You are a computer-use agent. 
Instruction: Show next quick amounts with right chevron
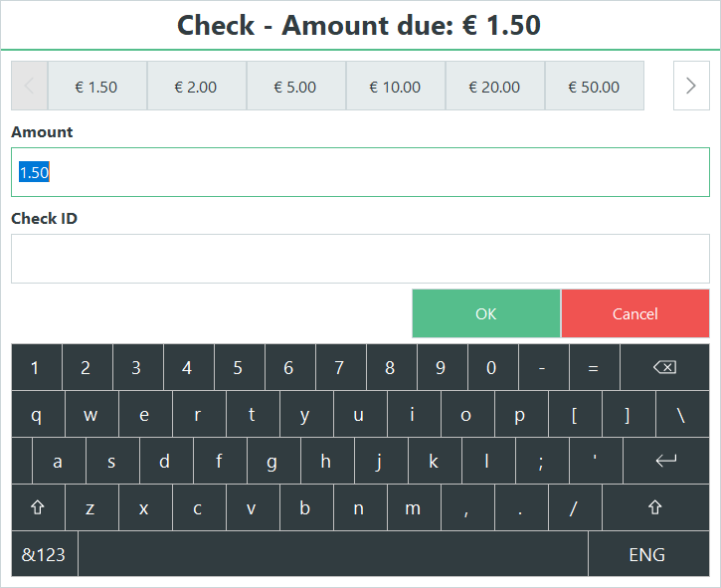click(x=691, y=86)
